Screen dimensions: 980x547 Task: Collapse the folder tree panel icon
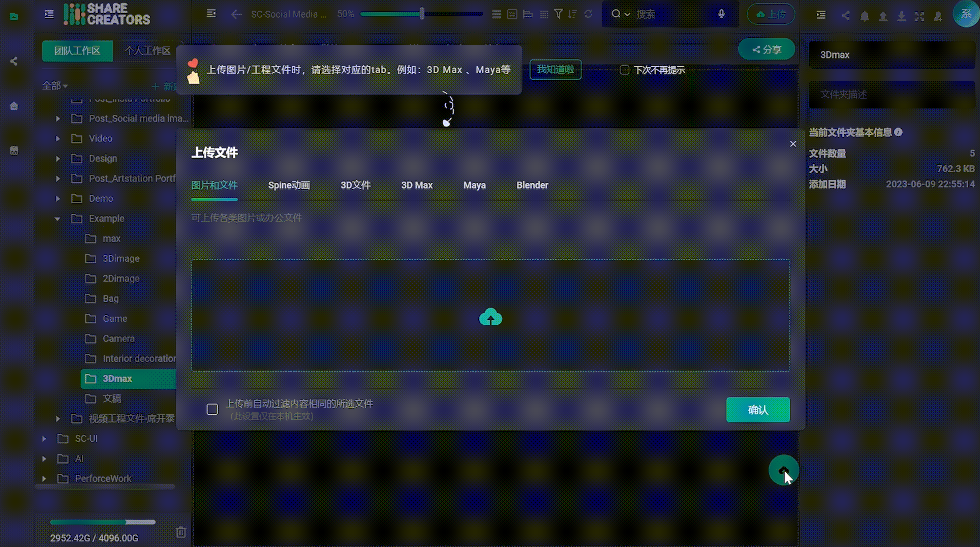(211, 14)
